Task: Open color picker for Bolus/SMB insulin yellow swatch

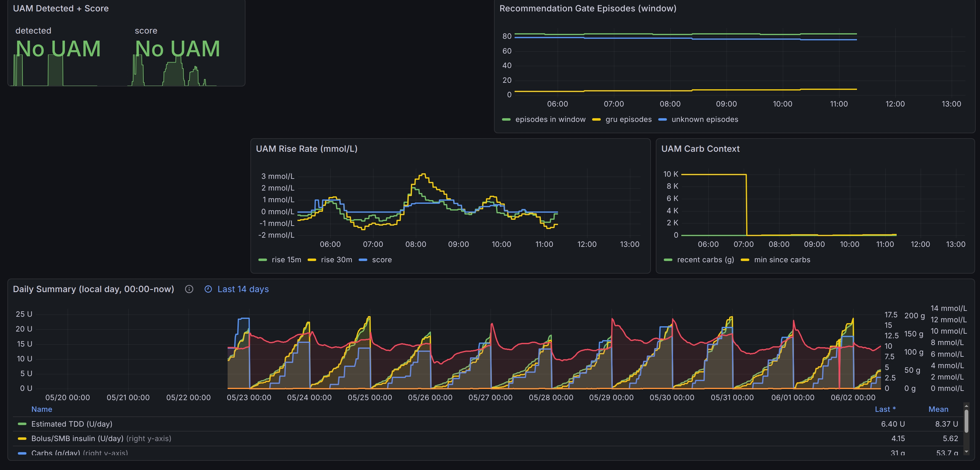Action: tap(22, 438)
